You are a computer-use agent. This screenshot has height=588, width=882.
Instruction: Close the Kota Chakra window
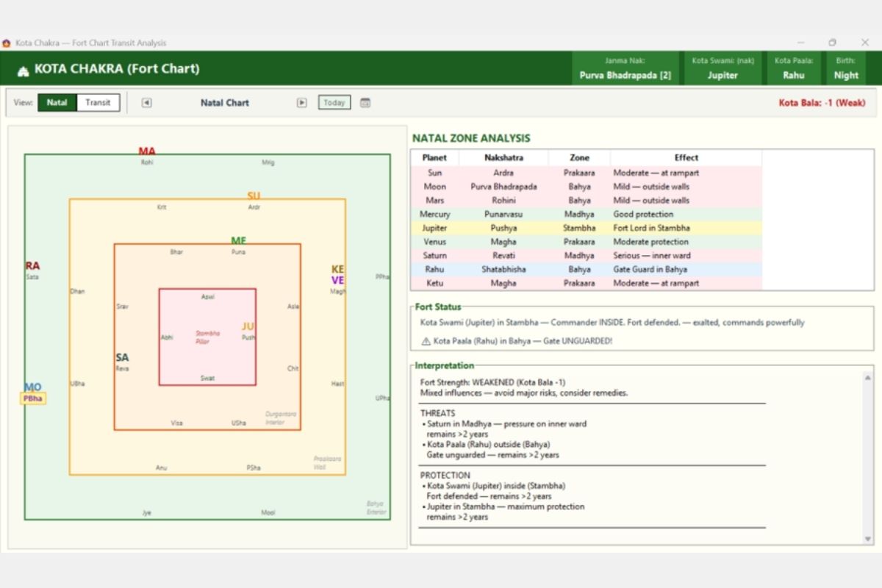(x=865, y=43)
